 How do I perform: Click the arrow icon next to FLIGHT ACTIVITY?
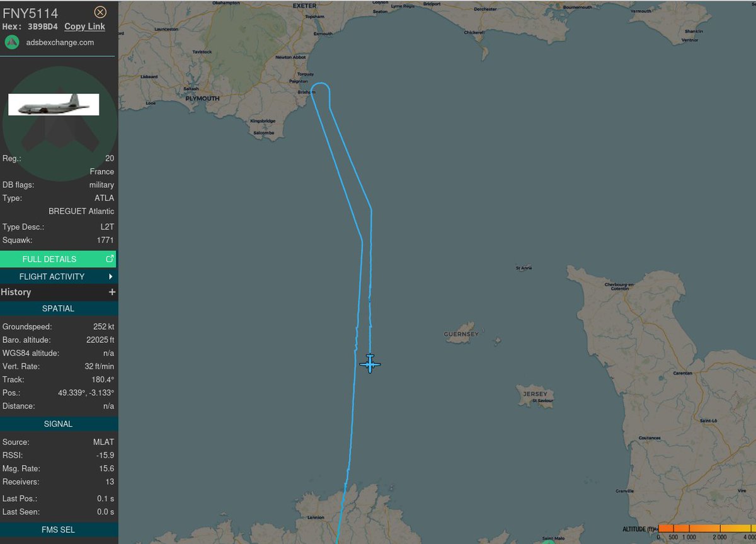[111, 276]
